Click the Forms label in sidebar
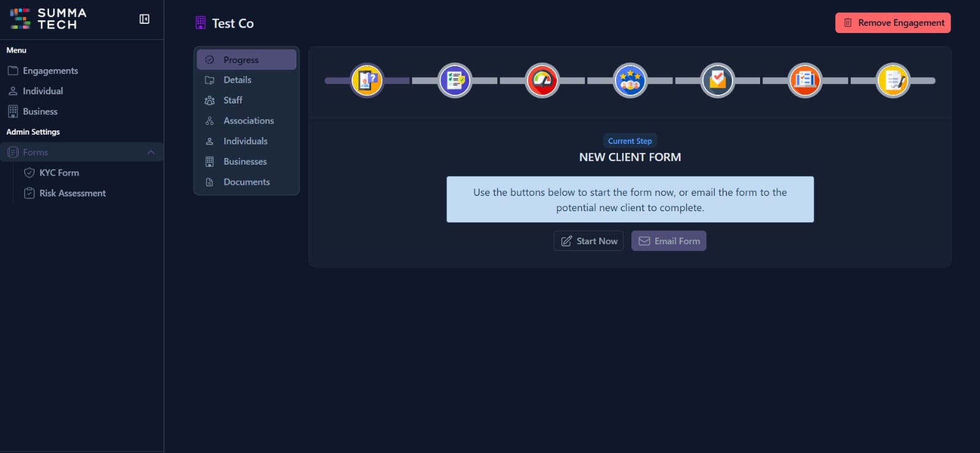This screenshot has height=453, width=980. point(36,152)
